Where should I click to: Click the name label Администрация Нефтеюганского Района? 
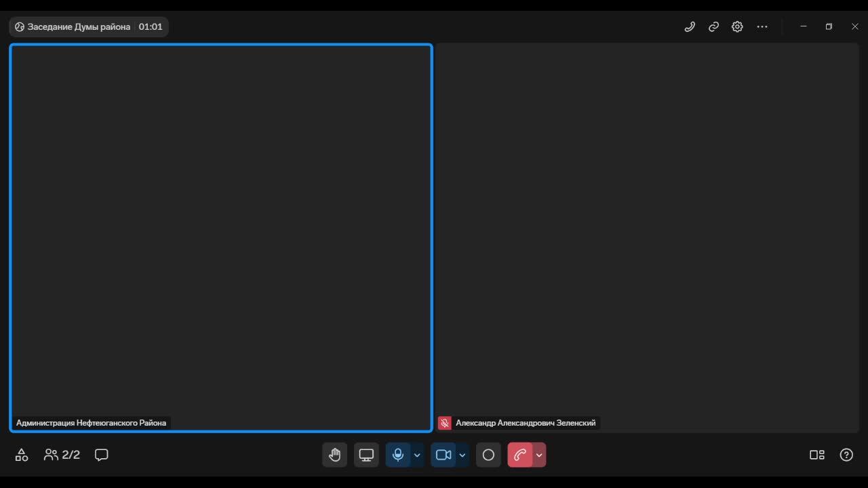click(x=91, y=423)
